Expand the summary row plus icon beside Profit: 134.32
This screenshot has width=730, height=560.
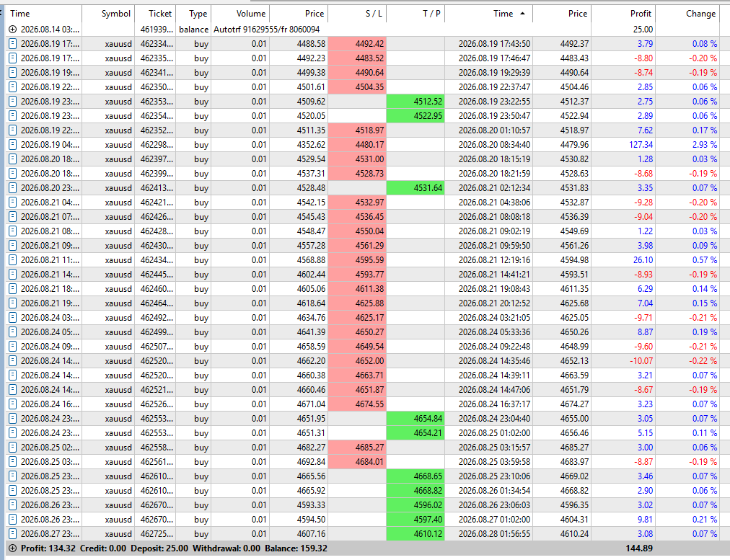pos(12,548)
